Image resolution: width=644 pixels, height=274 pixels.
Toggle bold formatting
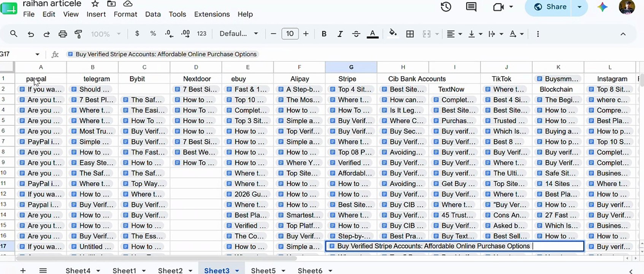click(x=324, y=34)
